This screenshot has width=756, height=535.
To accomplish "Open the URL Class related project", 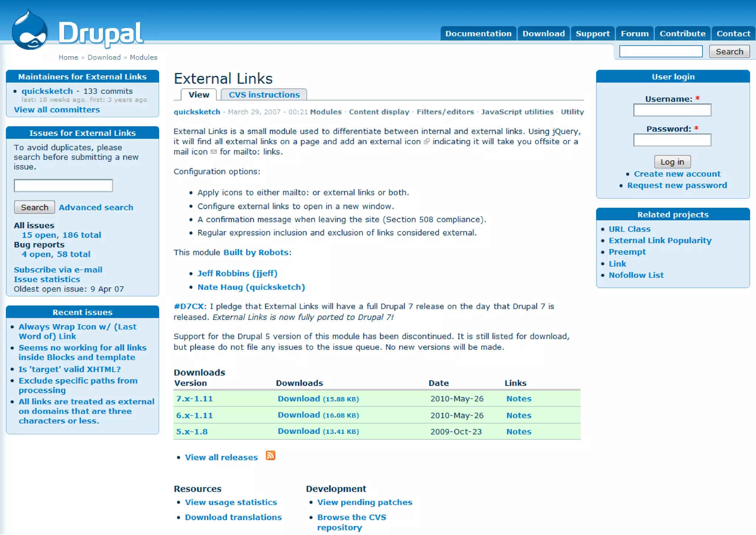I will coord(629,229).
